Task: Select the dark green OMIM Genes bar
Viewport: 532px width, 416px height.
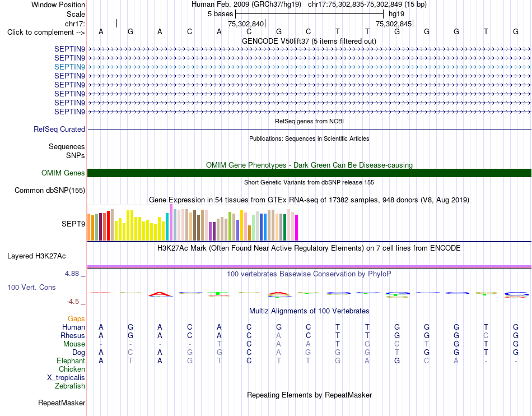Action: [x=309, y=173]
